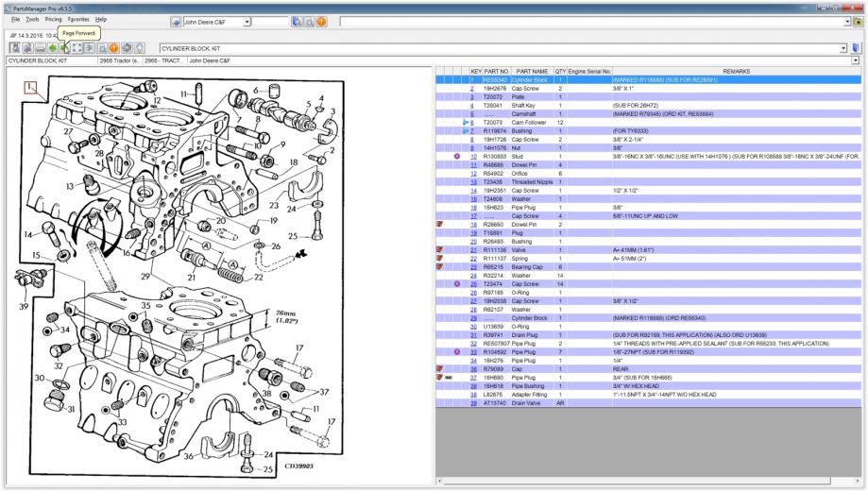This screenshot has width=868, height=491.
Task: Open the Pricing menu
Action: (53, 20)
